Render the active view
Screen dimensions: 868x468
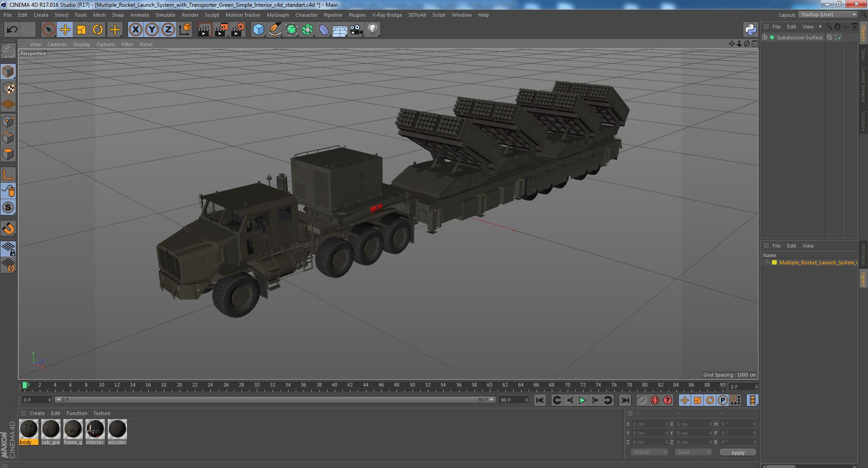[204, 30]
